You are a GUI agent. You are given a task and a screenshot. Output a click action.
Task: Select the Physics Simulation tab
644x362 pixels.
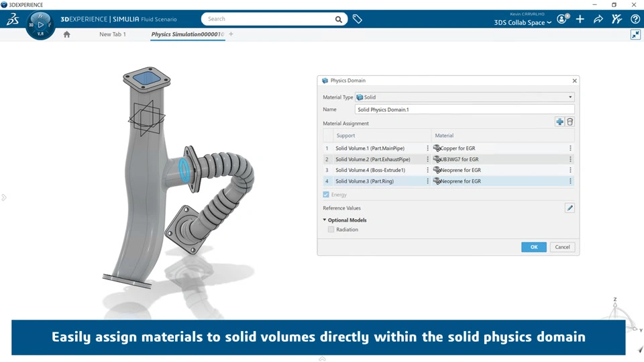click(x=187, y=34)
